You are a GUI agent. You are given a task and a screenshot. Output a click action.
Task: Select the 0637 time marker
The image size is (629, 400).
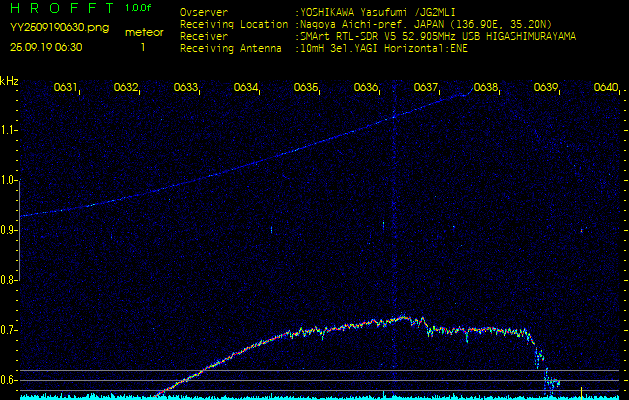426,88
